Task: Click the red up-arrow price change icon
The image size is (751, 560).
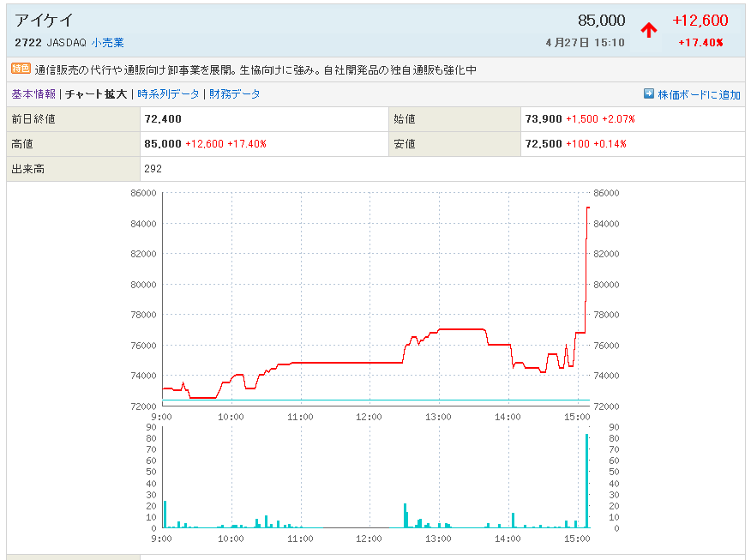Action: pyautogui.click(x=649, y=30)
